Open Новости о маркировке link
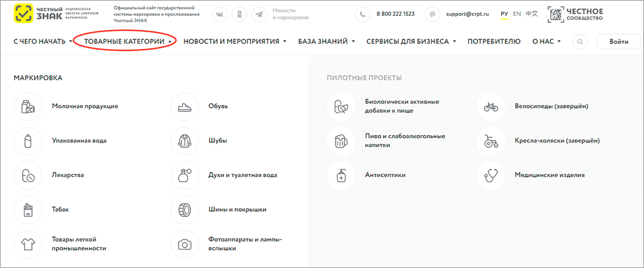 click(290, 14)
